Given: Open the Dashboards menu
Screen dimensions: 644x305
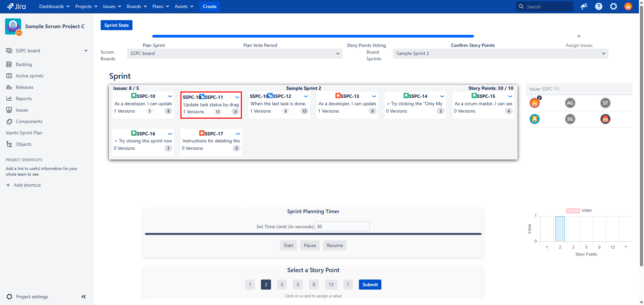Looking at the screenshot, I should pyautogui.click(x=54, y=6).
